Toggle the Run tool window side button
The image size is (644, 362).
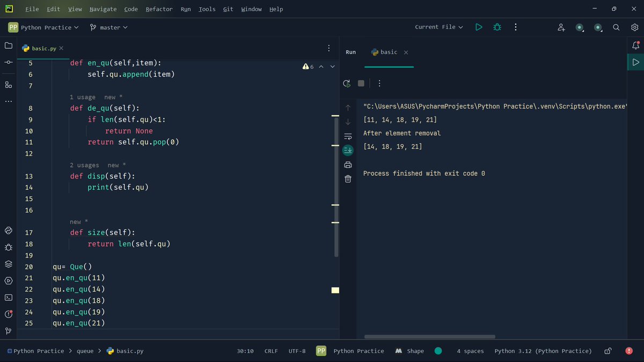point(636,62)
